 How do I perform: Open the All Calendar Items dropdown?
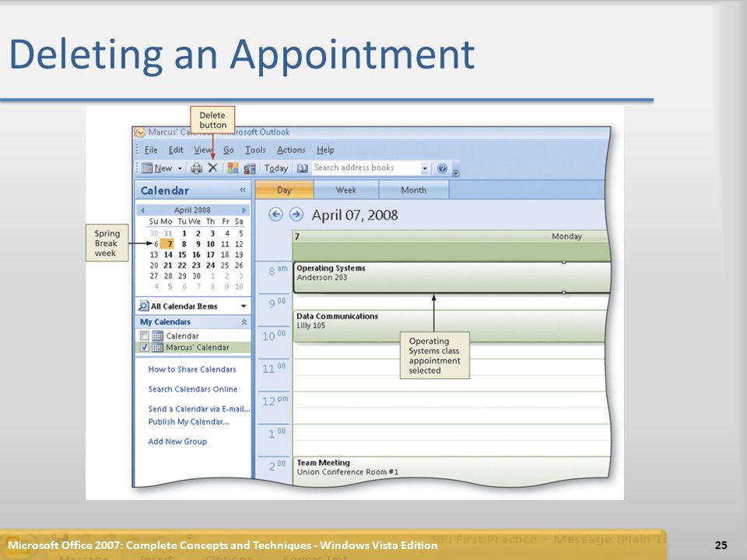[244, 306]
